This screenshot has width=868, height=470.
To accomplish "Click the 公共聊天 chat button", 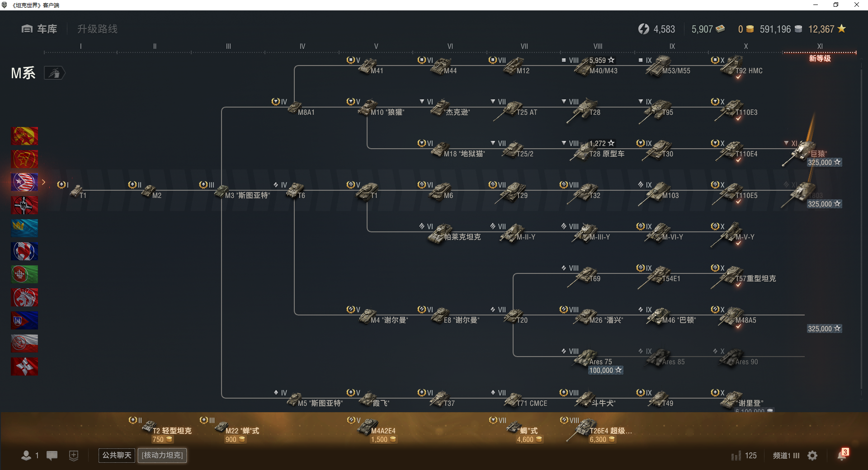I will coord(117,455).
